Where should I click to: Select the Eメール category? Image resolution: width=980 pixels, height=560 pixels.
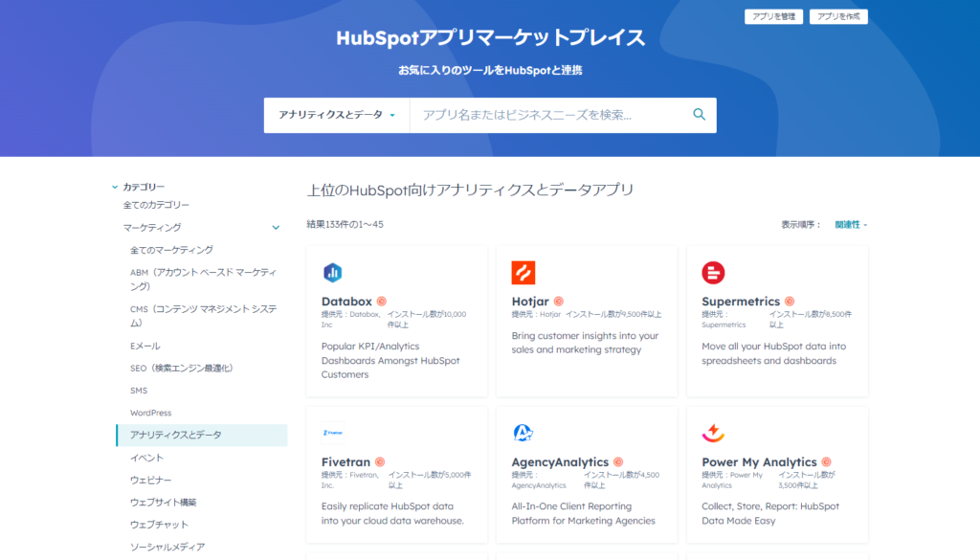pos(145,346)
